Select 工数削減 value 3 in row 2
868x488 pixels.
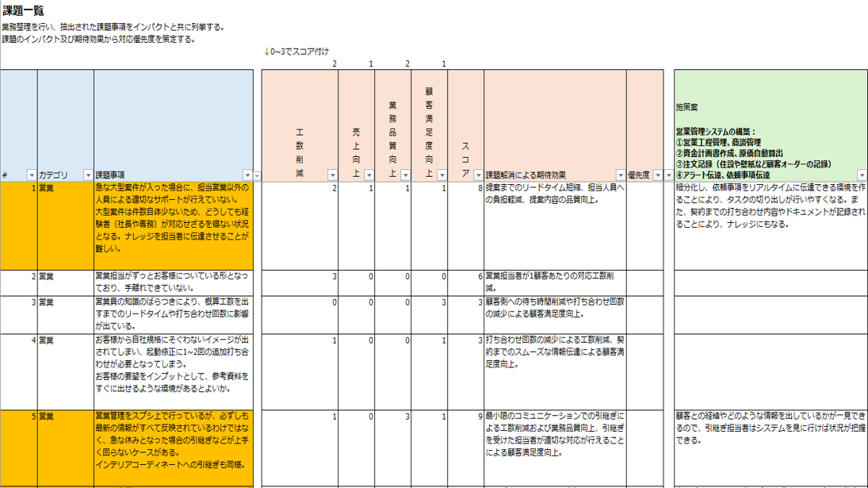click(300, 283)
